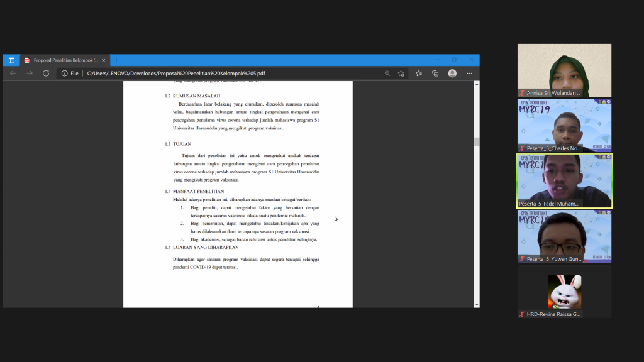View site information icon beside File
This screenshot has height=362, width=644.
pyautogui.click(x=65, y=74)
